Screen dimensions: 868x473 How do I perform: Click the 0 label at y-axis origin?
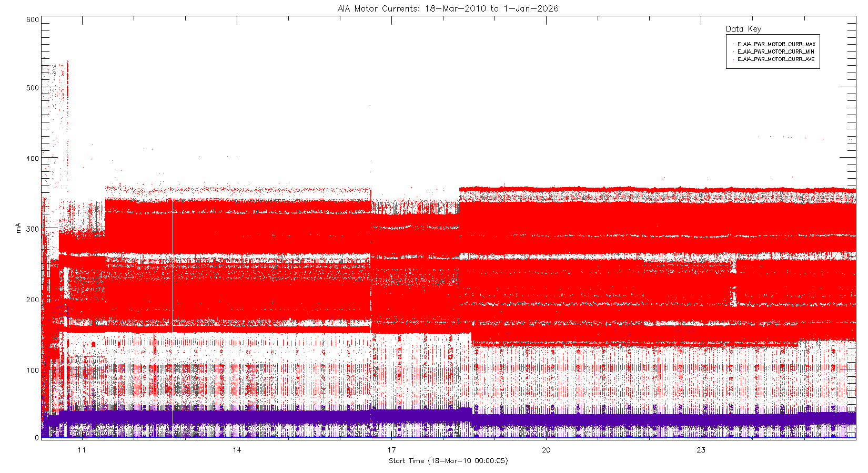point(36,437)
